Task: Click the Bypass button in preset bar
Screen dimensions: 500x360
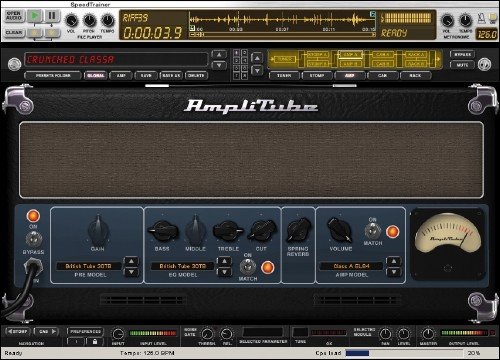Action: (462, 54)
